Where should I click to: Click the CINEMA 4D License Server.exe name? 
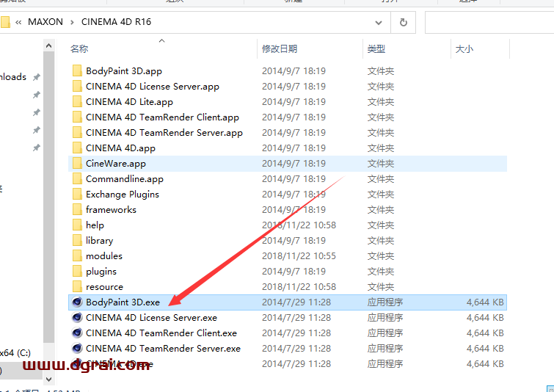151,317
